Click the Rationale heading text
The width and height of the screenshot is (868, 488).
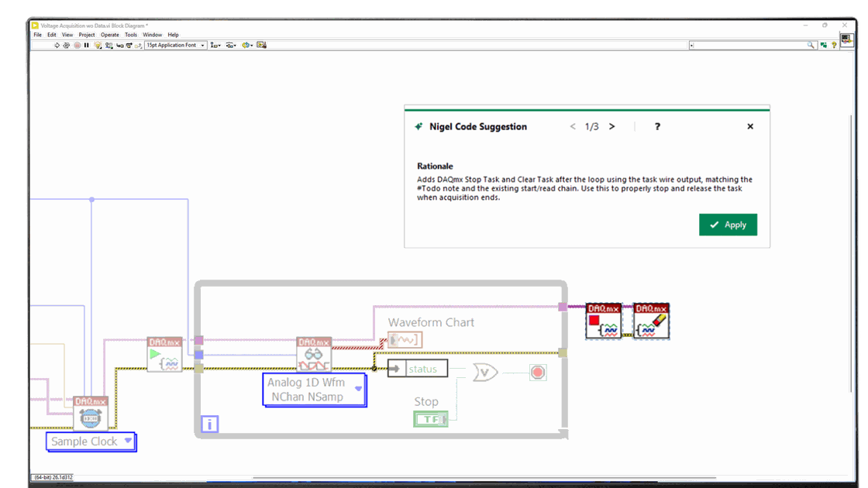435,166
